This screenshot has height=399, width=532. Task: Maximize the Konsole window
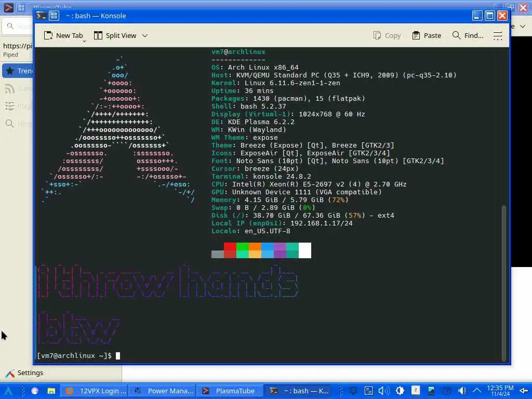click(489, 16)
